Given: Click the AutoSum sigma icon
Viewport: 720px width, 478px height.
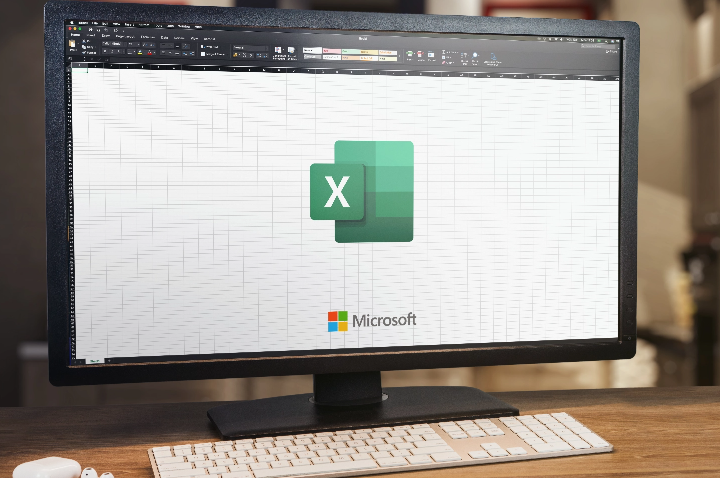Looking at the screenshot, I should tap(444, 52).
